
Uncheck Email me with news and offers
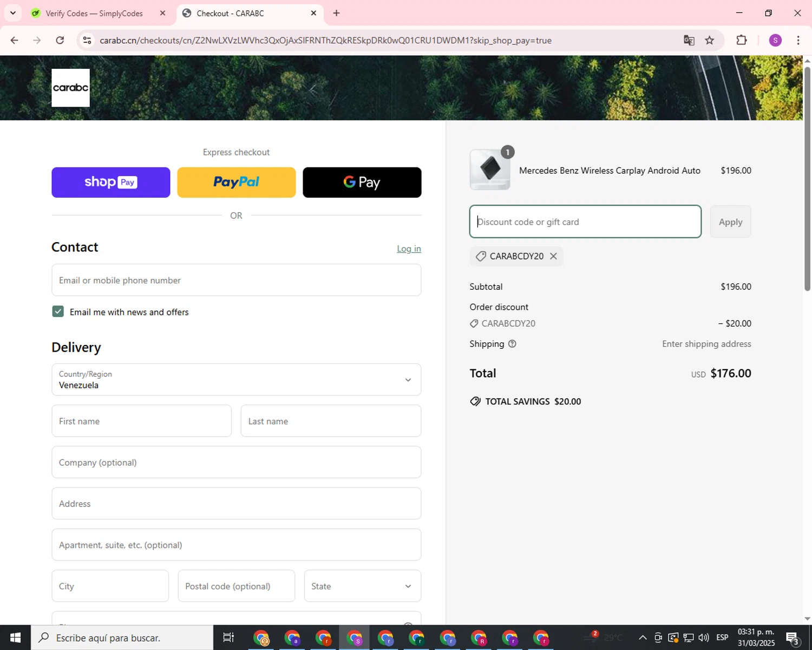click(58, 311)
